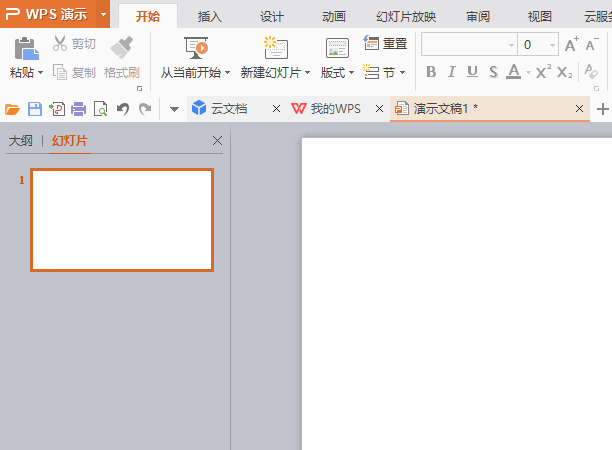Open the font size dropdown showing 0
Image resolution: width=612 pixels, height=450 pixels.
[x=552, y=45]
